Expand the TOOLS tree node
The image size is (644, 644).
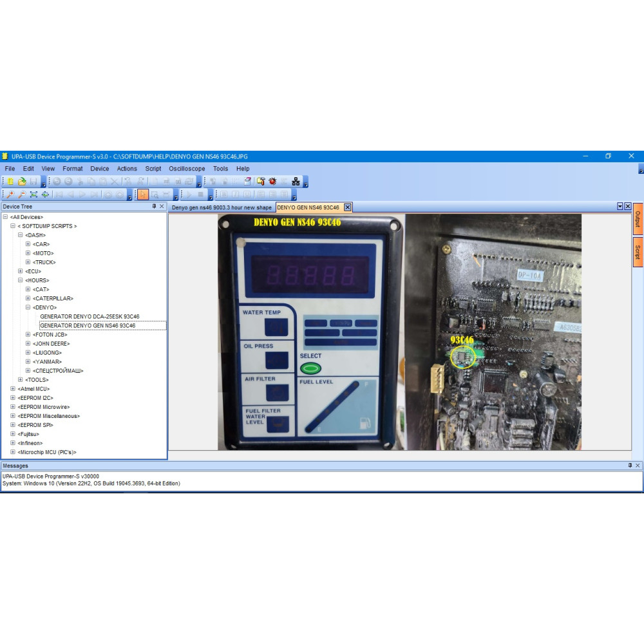click(20, 379)
